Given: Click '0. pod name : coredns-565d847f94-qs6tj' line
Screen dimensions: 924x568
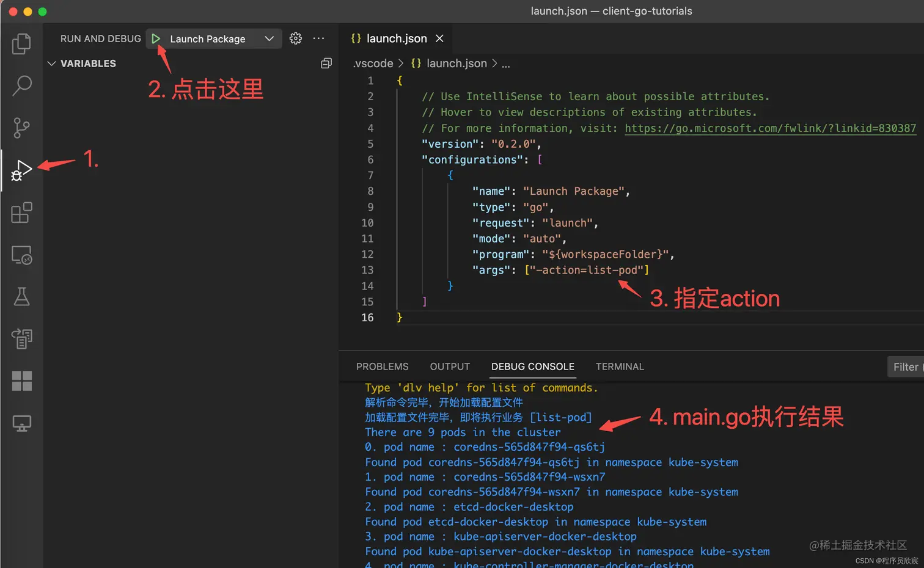Looking at the screenshot, I should point(485,447).
